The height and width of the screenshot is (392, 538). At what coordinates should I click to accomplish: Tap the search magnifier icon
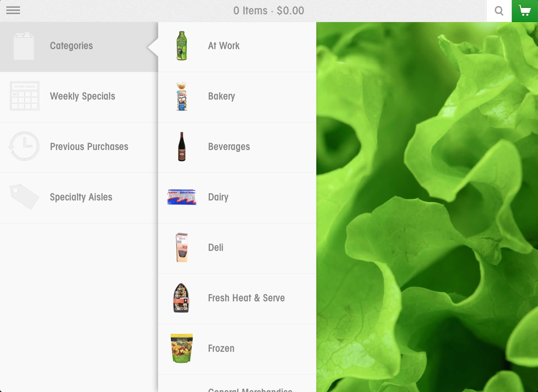(499, 11)
